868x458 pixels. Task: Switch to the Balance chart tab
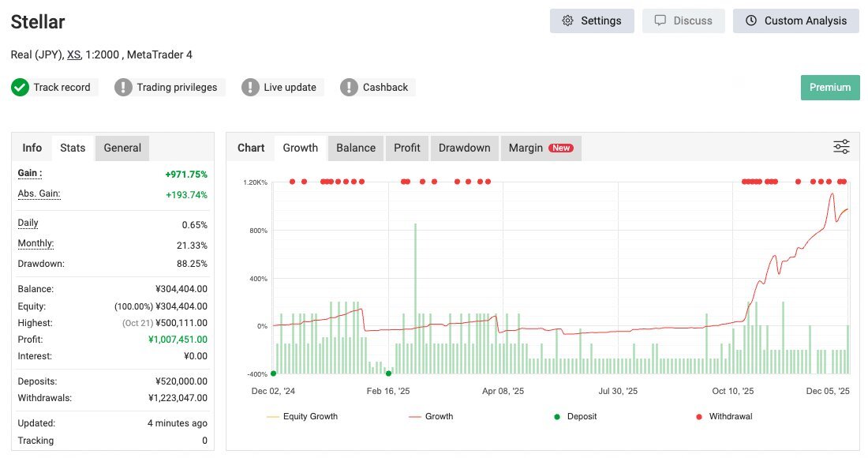click(x=355, y=148)
